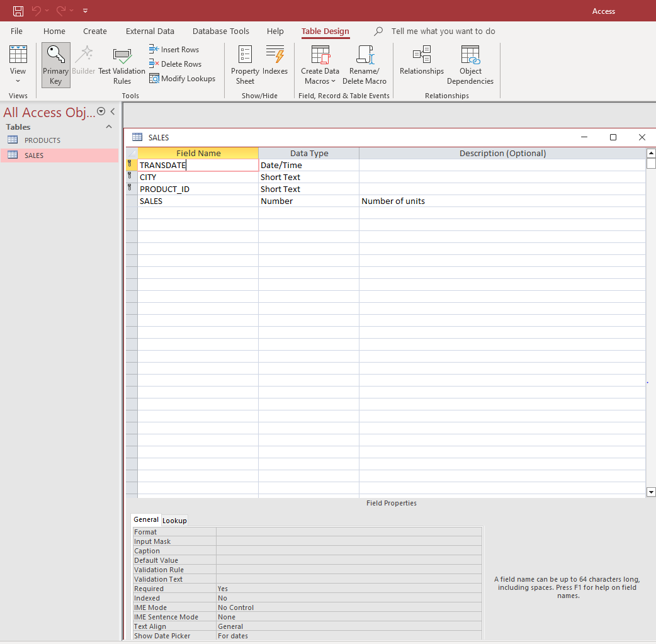656x644 pixels.
Task: Switch to the Lookup tab in Field Properties
Action: (x=174, y=521)
